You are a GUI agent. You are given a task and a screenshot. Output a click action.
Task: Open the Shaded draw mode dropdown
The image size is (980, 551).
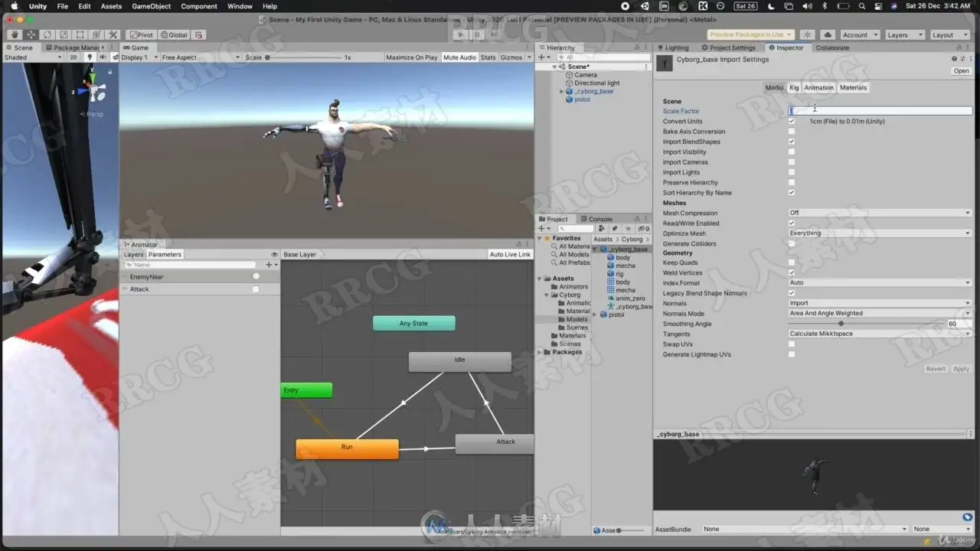tap(33, 57)
